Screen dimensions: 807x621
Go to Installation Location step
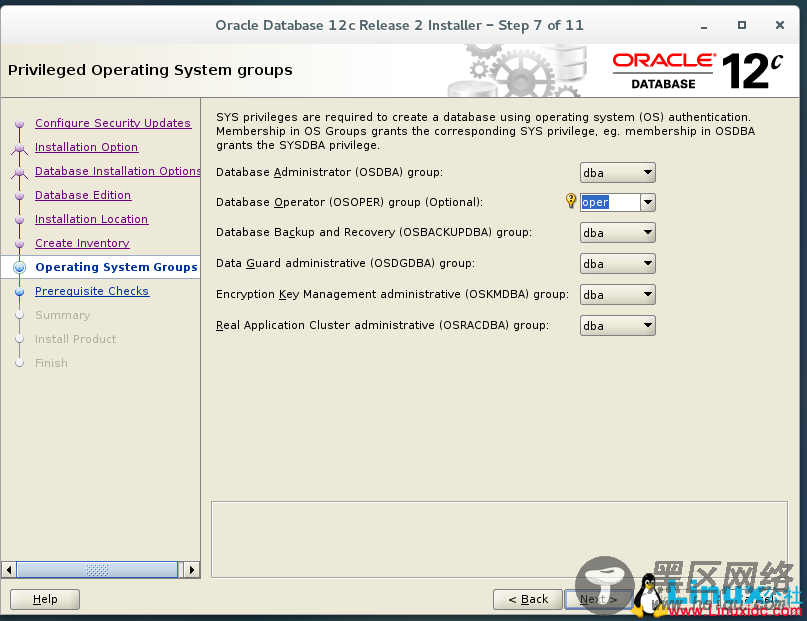92,219
